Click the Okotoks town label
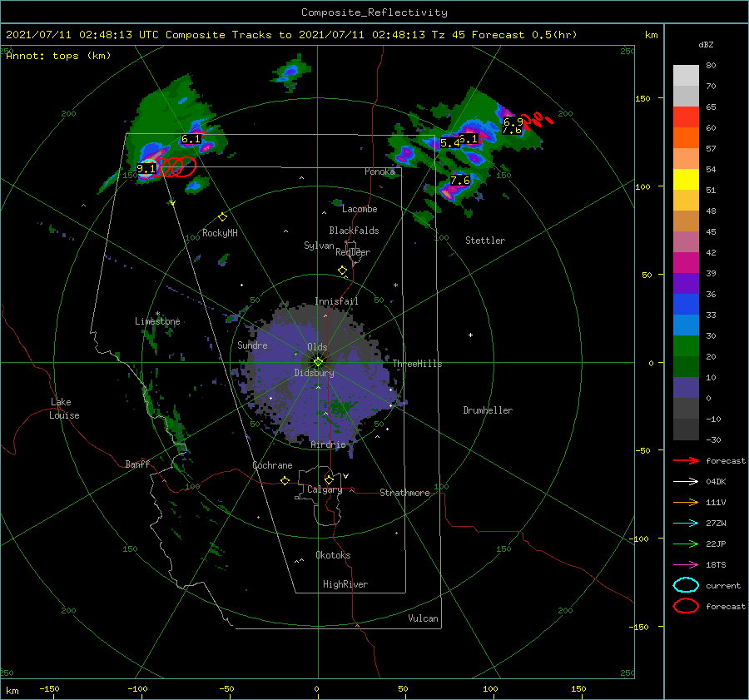749x700 pixels. [x=333, y=555]
